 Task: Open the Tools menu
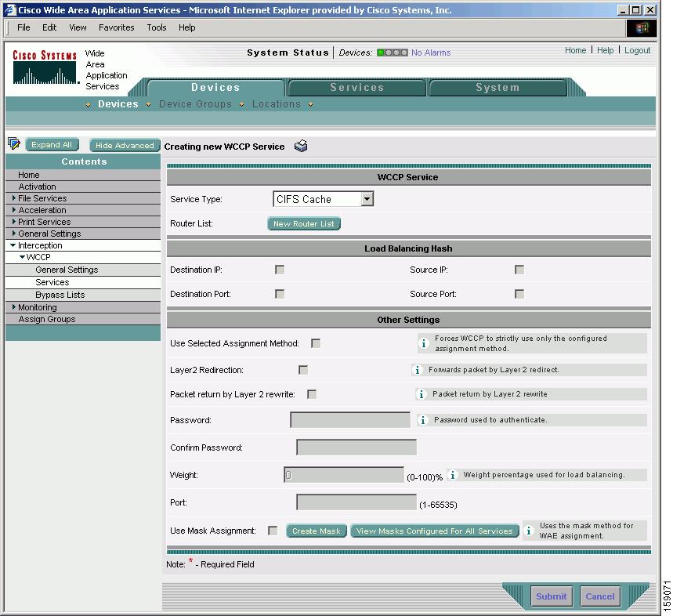(157, 27)
